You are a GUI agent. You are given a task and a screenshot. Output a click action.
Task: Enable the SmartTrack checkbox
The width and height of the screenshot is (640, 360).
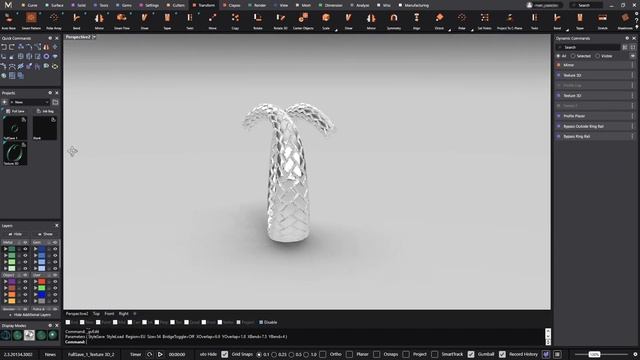[x=435, y=354]
